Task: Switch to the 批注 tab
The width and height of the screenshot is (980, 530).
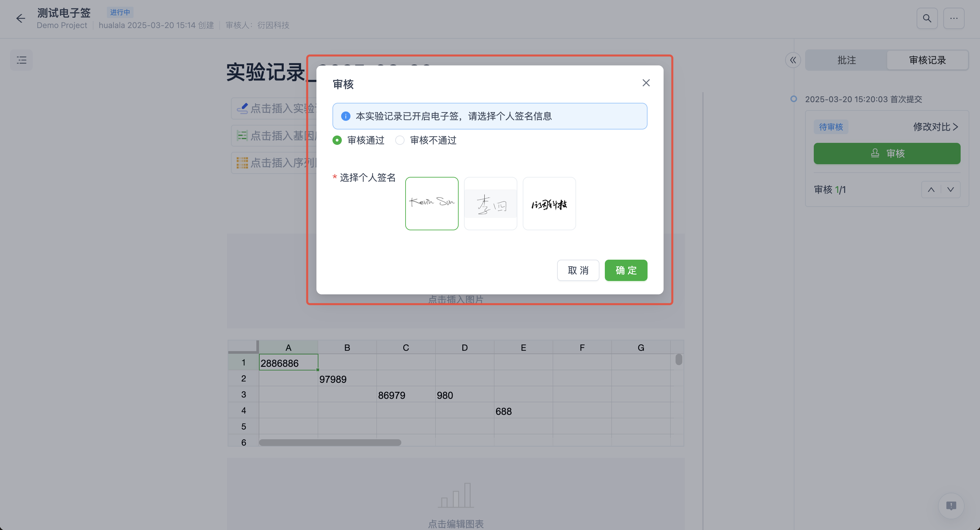Action: [x=846, y=60]
